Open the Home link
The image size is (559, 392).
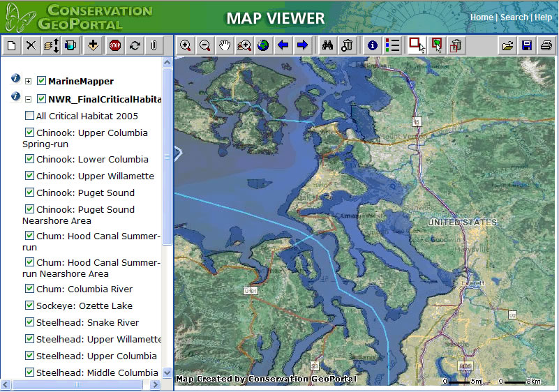point(482,17)
